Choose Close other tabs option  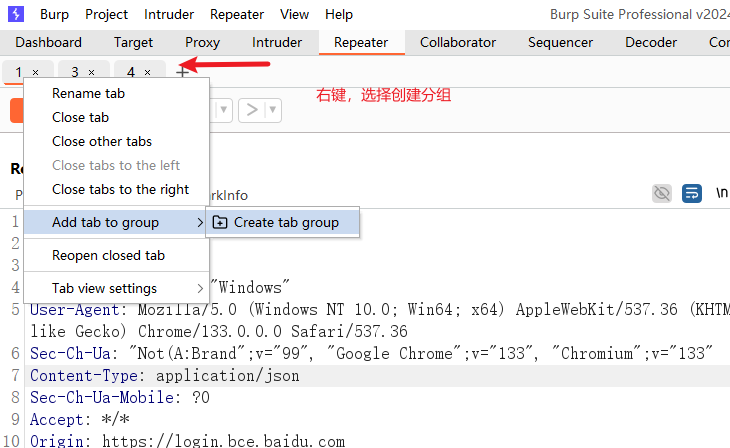(102, 141)
